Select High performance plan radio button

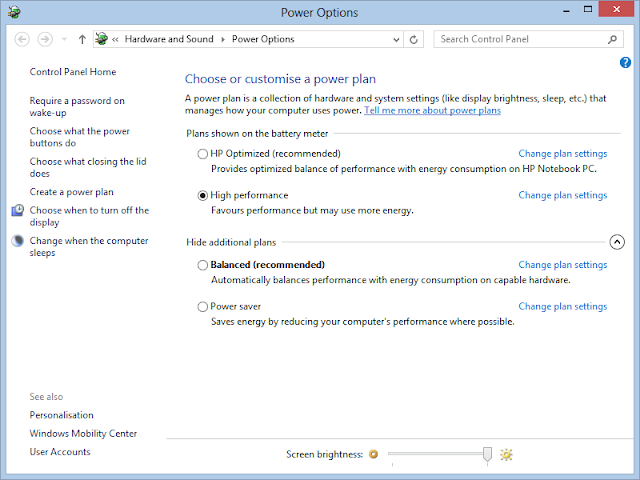(202, 196)
